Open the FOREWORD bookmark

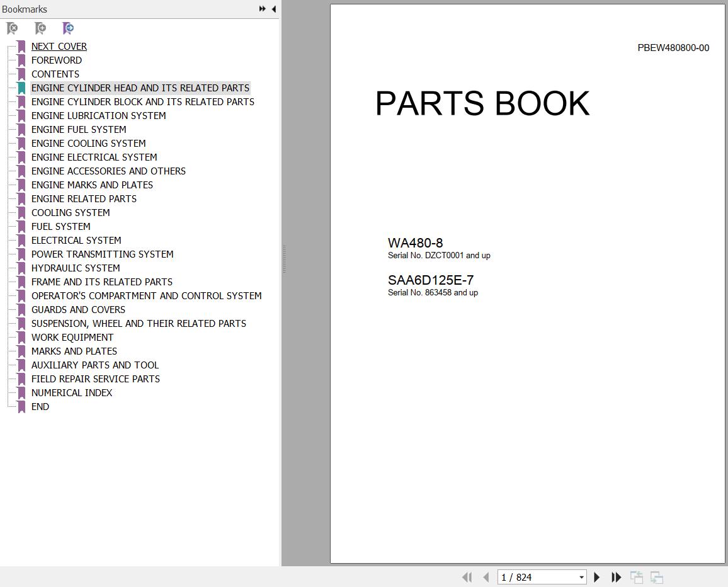(57, 60)
